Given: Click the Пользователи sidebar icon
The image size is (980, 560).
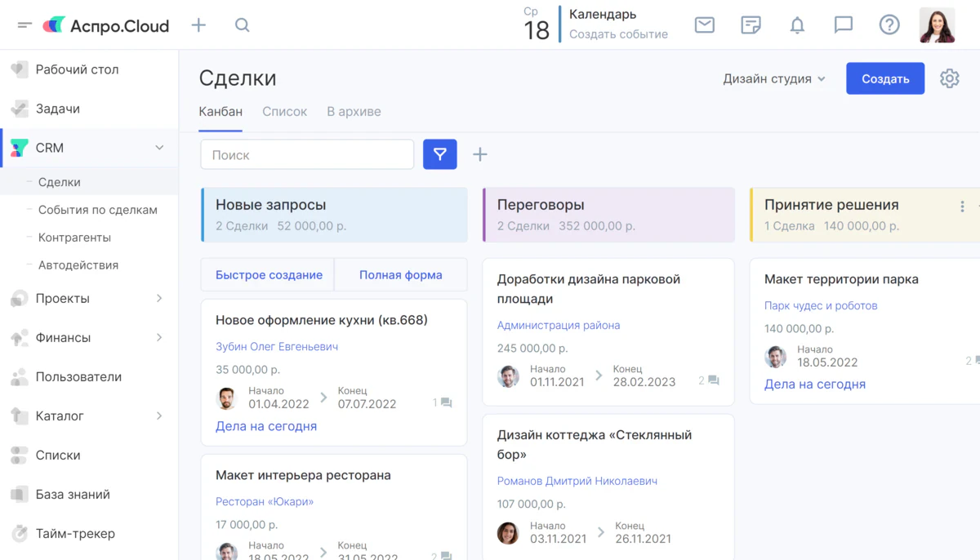Looking at the screenshot, I should [20, 377].
